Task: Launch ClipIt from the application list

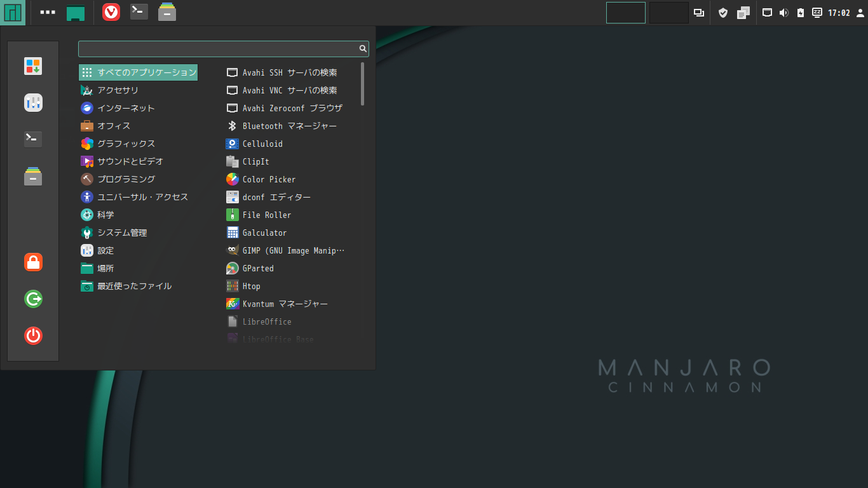Action: (290, 161)
